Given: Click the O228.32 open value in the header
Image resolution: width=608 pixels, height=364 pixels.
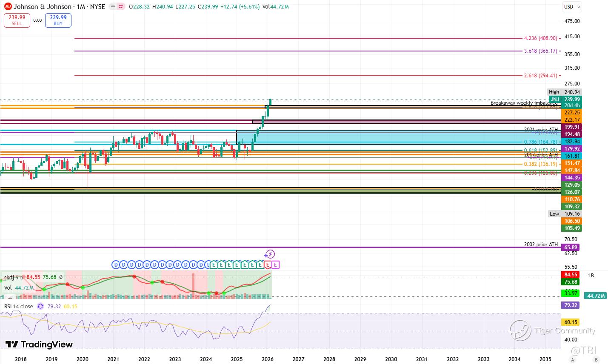Looking at the screenshot, I should point(140,7).
